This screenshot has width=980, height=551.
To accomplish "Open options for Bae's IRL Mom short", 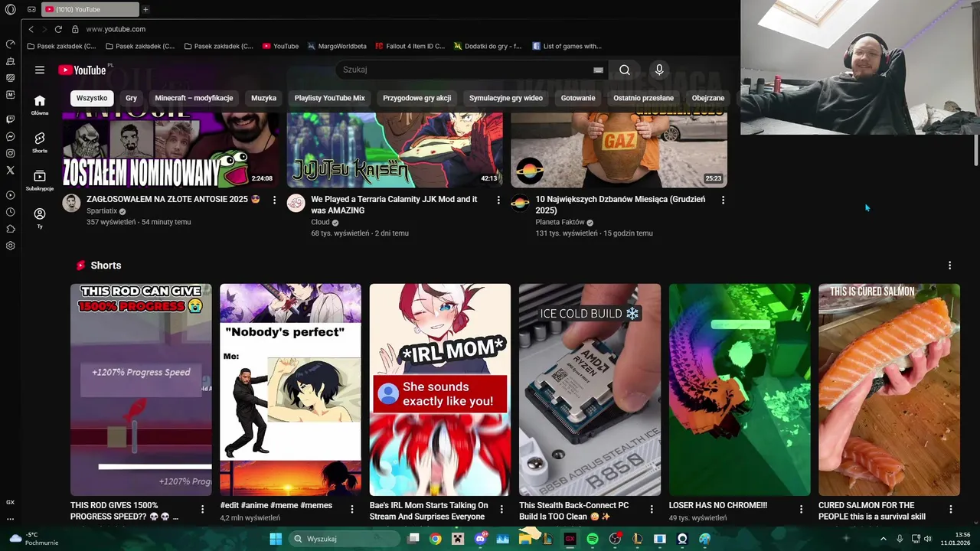I will [502, 509].
